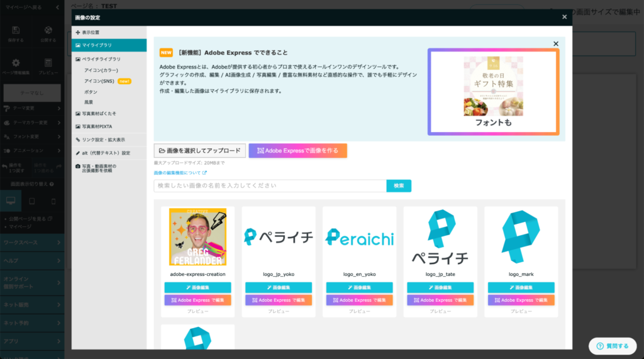Click the move icon beside 表示位置
Screen dimensions: 644x359
coord(77,32)
